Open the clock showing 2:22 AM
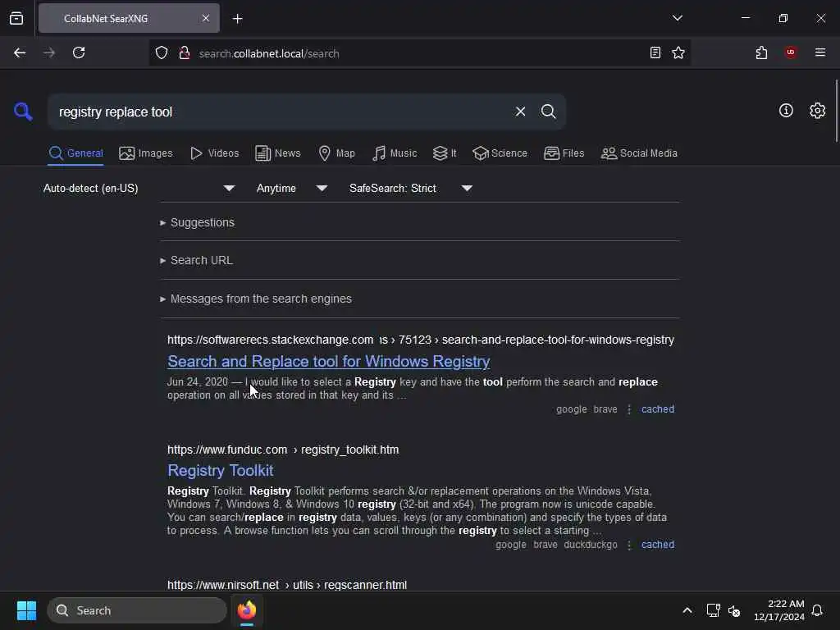 pos(779,610)
